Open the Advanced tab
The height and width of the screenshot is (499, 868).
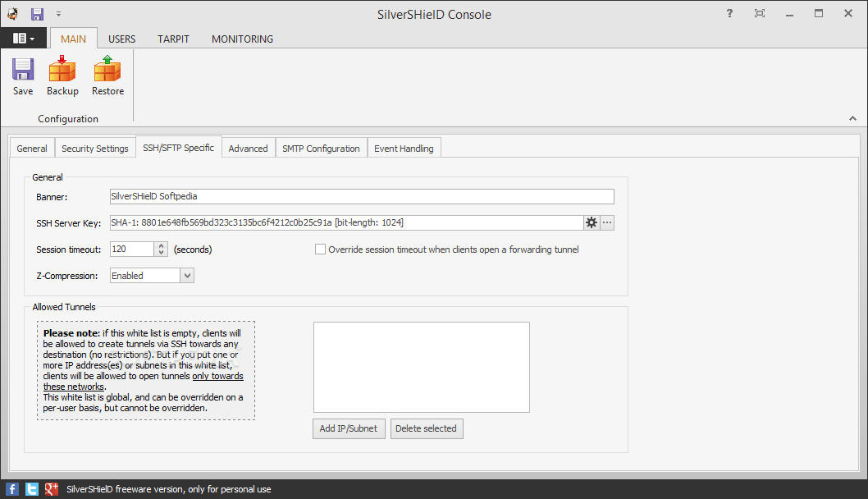click(248, 149)
